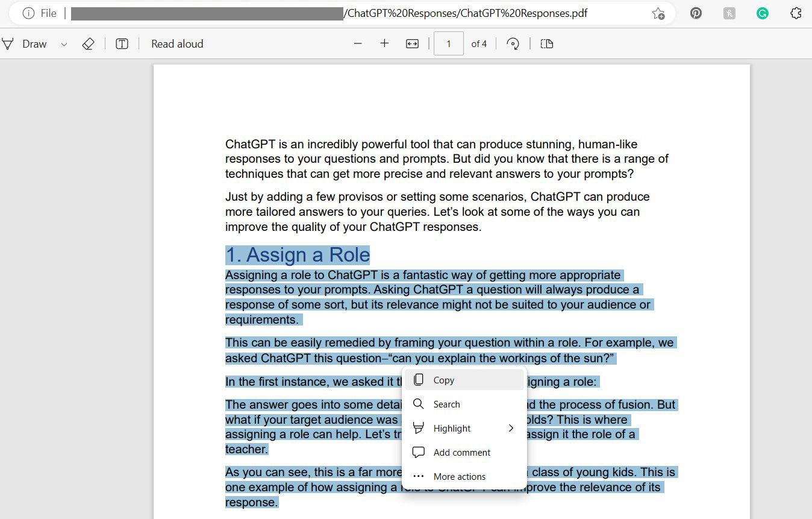Choose Copy from the context menu
The image size is (812, 519).
point(443,380)
